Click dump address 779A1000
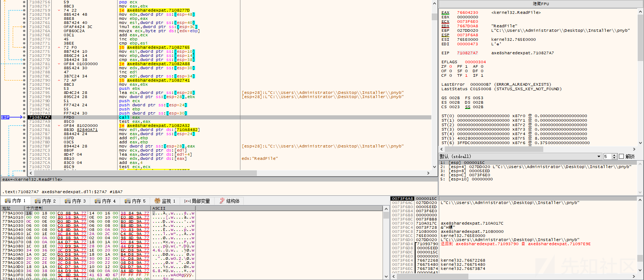The height and width of the screenshot is (280, 644). pyautogui.click(x=13, y=213)
